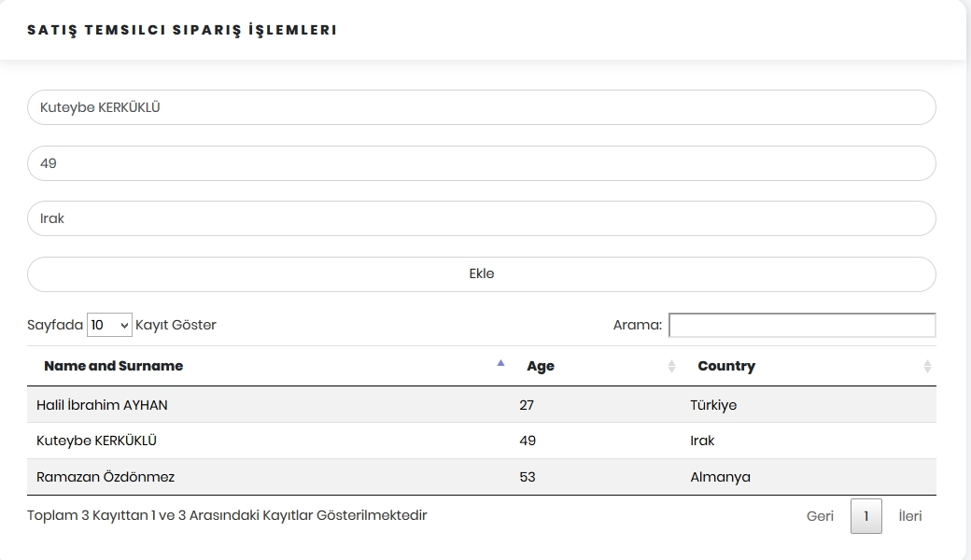The image size is (971, 560).
Task: Click the country field containing Irak
Action: point(482,217)
